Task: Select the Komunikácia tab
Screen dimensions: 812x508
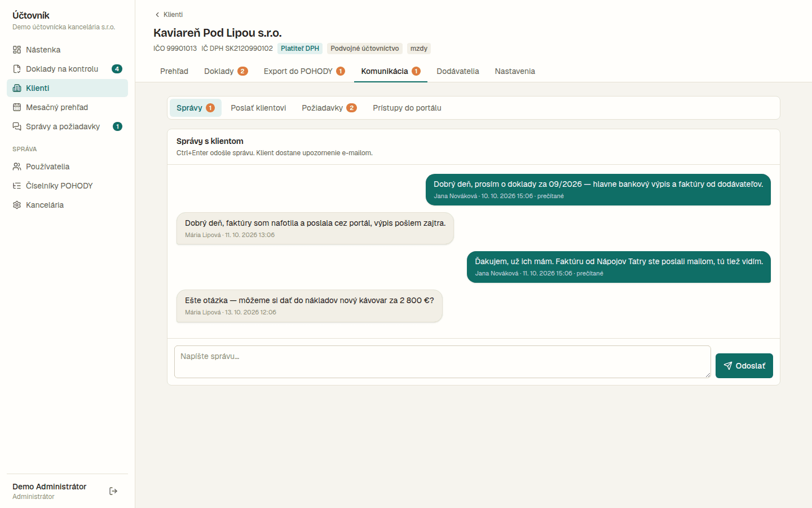Action: click(391, 71)
